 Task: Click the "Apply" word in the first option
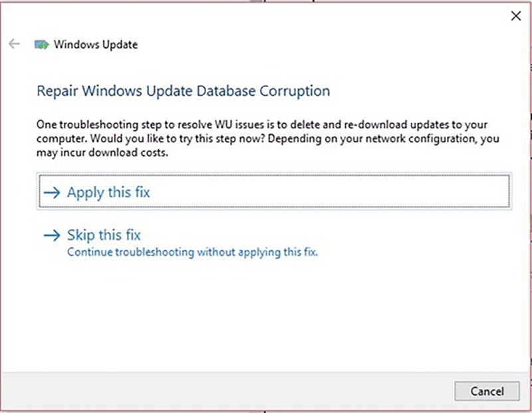86,193
